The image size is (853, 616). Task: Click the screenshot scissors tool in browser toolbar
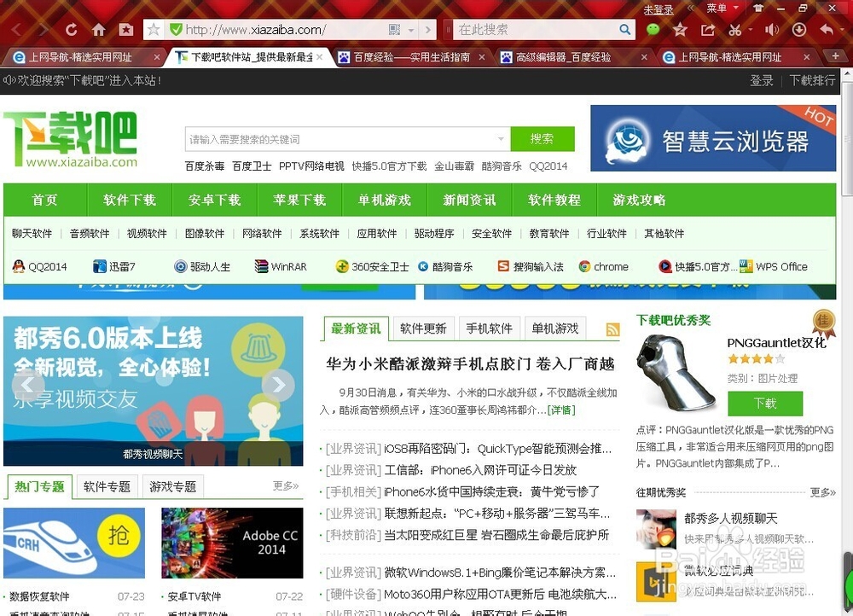(735, 29)
